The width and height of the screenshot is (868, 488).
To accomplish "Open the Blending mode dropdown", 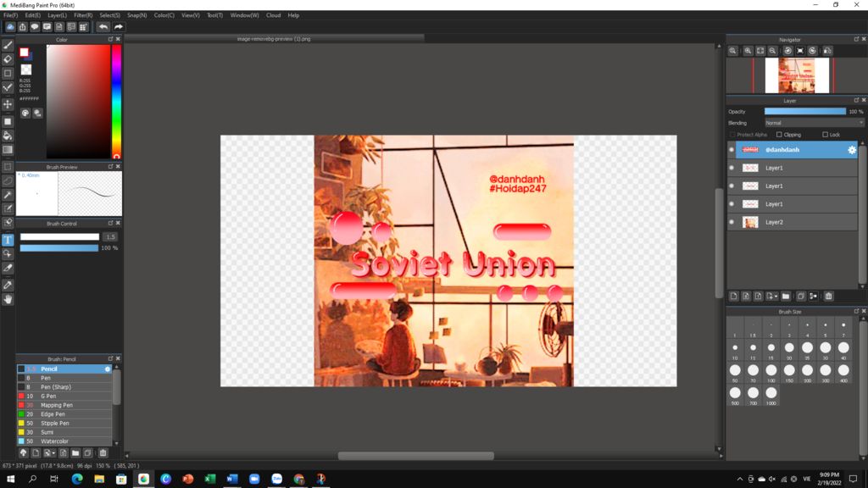I will pos(814,123).
